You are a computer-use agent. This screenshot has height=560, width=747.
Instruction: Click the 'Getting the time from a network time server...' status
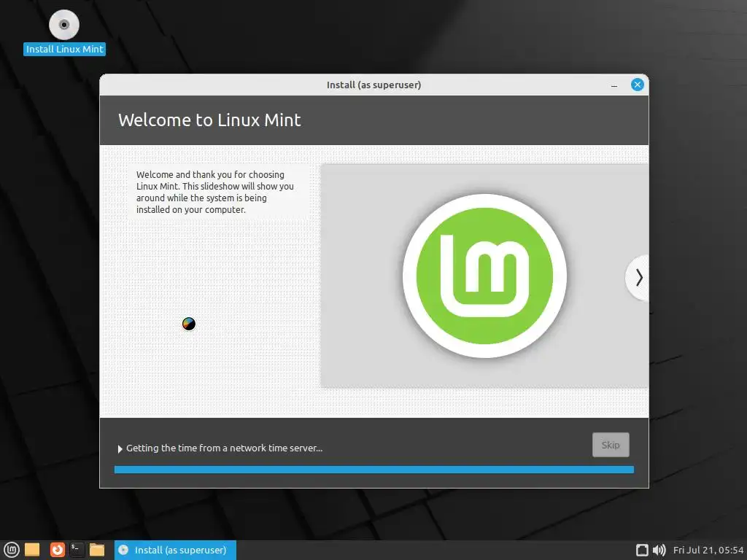tap(225, 448)
